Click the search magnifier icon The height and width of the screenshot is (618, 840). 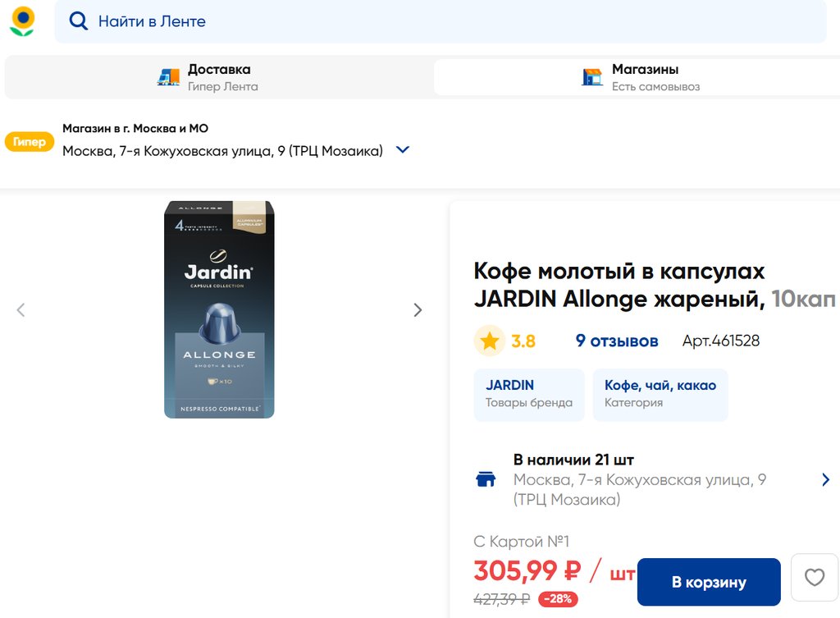point(79,21)
